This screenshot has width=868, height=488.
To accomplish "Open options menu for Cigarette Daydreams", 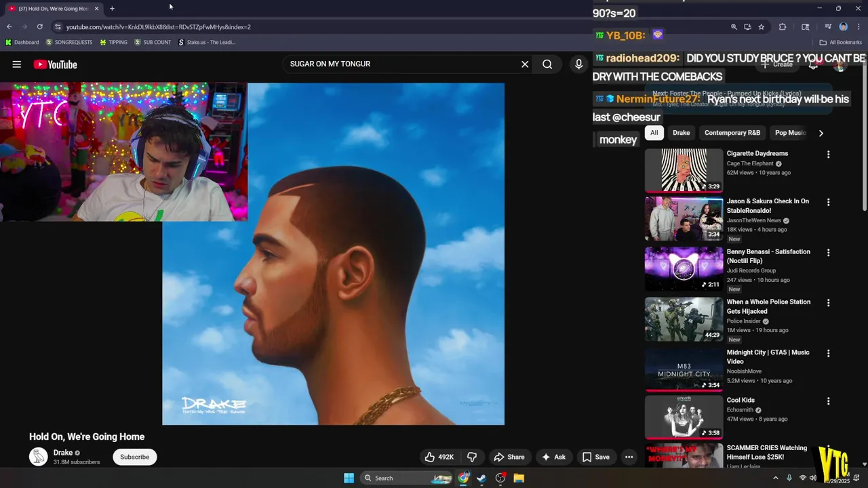I will 828,155.
